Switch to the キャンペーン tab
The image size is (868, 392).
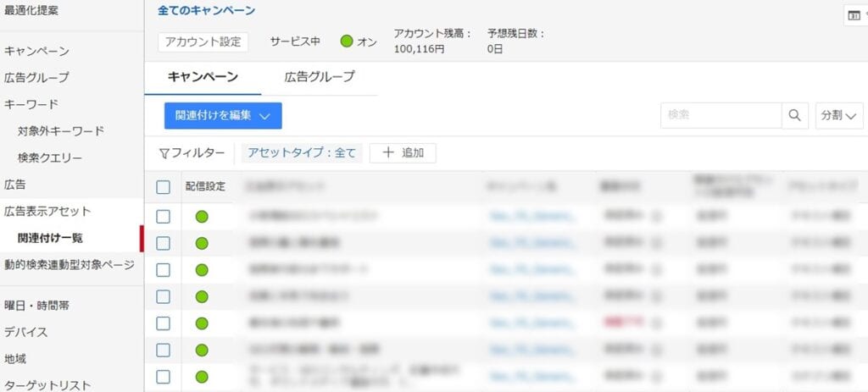click(x=203, y=77)
